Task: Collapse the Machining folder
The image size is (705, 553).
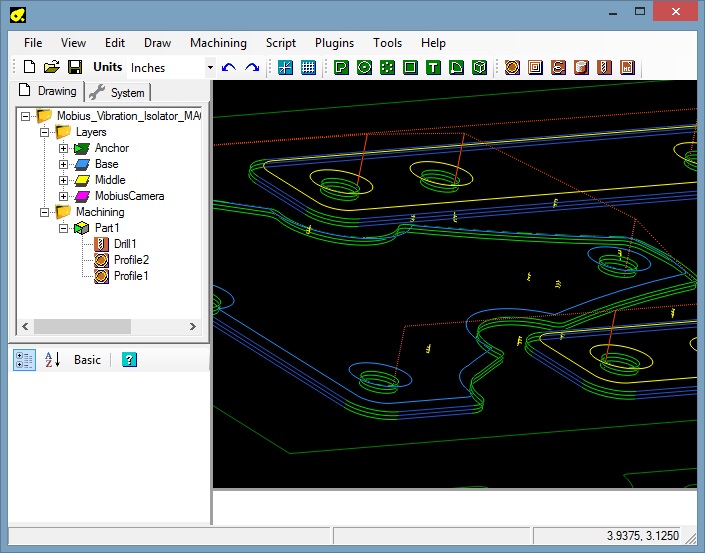Action: pyautogui.click(x=44, y=212)
